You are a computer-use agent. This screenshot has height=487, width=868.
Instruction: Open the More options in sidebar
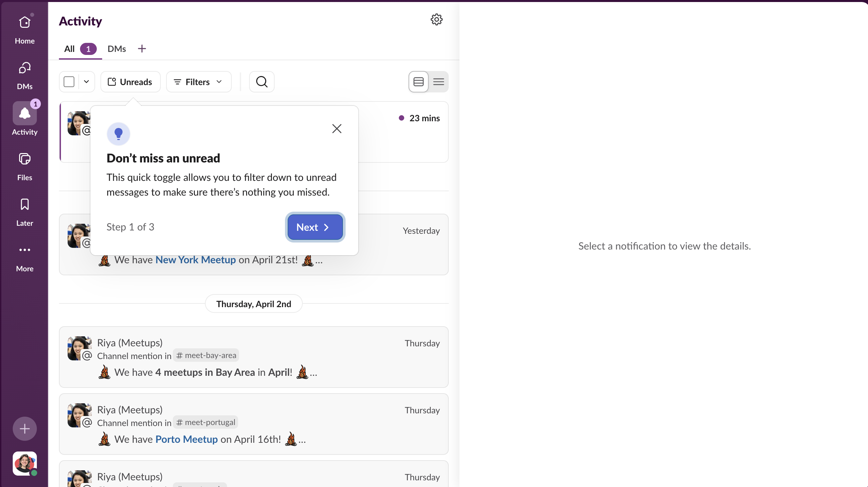[24, 255]
